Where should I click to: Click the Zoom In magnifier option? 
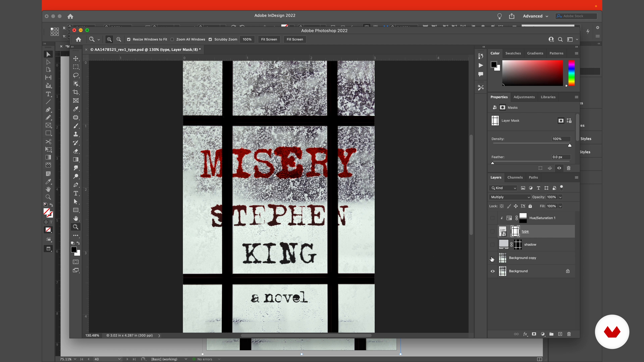pyautogui.click(x=109, y=40)
